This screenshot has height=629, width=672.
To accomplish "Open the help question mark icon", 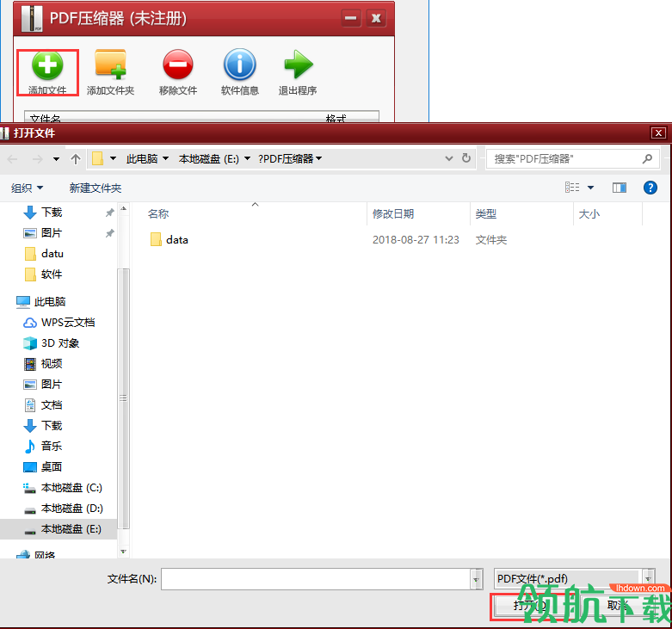I will click(x=650, y=188).
